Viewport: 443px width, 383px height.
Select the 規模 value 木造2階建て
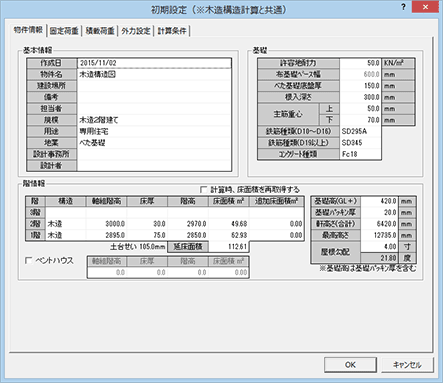click(154, 120)
